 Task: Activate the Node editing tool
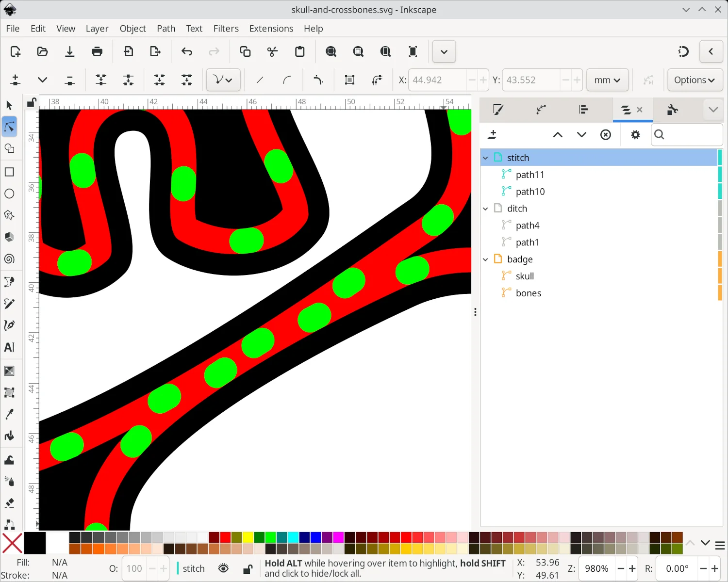[x=9, y=127]
